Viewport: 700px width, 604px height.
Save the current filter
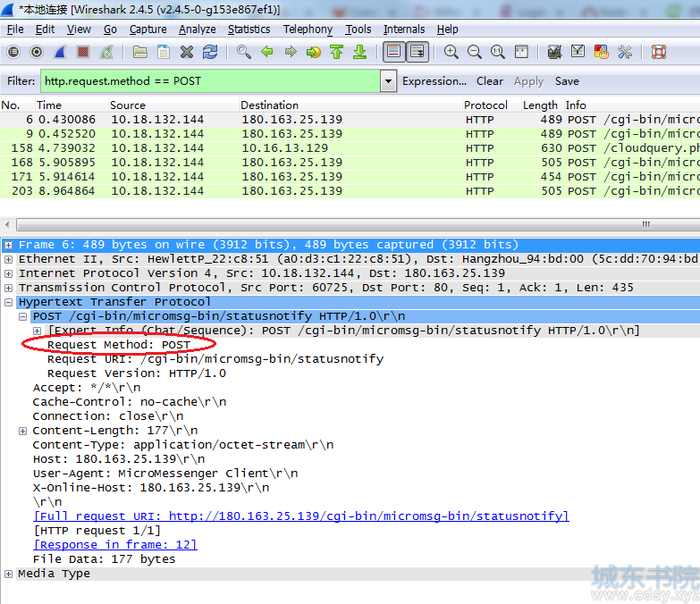[x=567, y=81]
